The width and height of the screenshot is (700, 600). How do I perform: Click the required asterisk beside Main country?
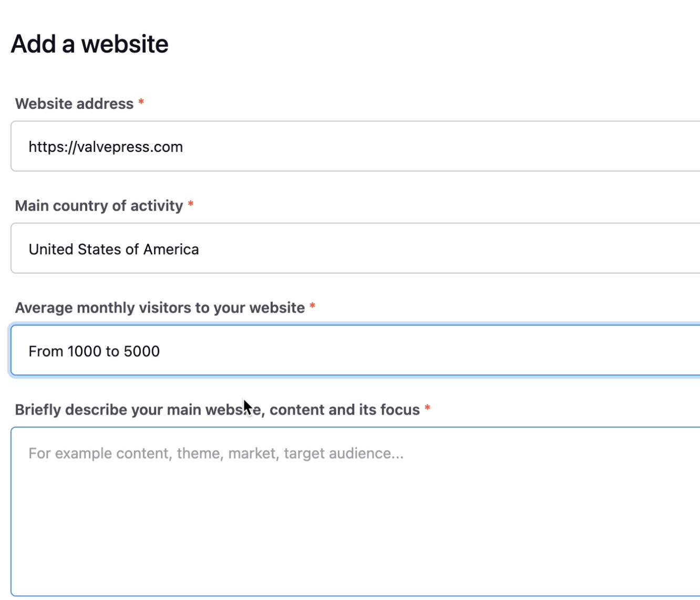(191, 204)
